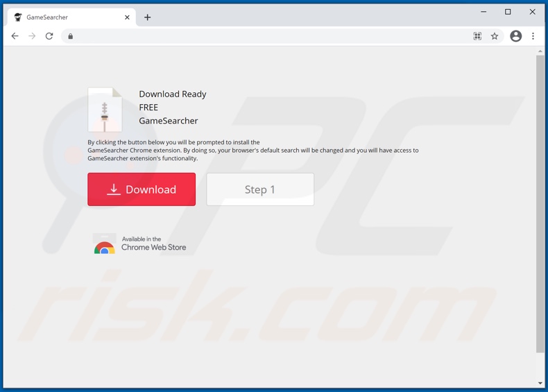
Task: Click the padlock site info icon
Action: click(x=71, y=36)
